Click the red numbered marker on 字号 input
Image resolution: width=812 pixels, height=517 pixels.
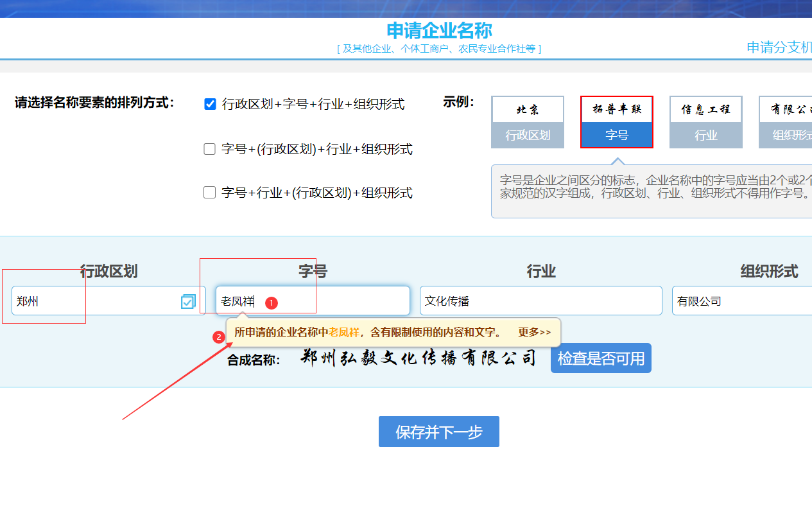click(x=271, y=302)
